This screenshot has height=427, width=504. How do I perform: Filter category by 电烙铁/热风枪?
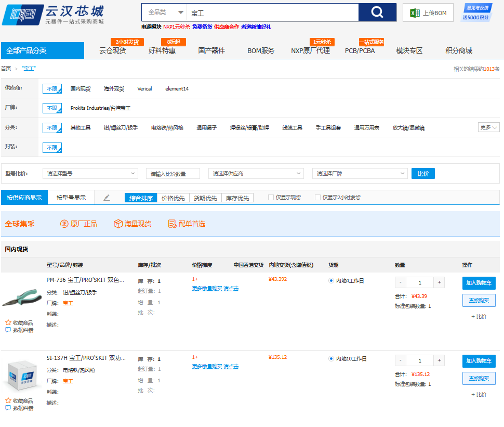tap(167, 128)
